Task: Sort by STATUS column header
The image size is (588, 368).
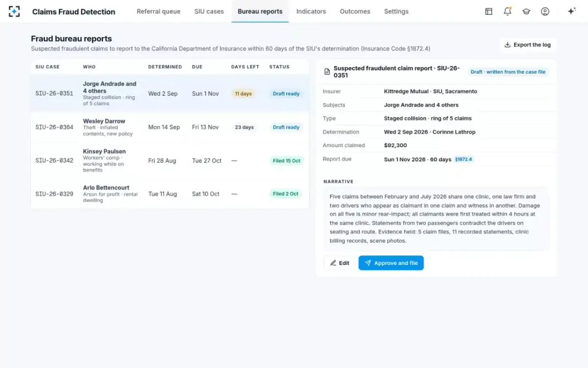Action: click(279, 67)
